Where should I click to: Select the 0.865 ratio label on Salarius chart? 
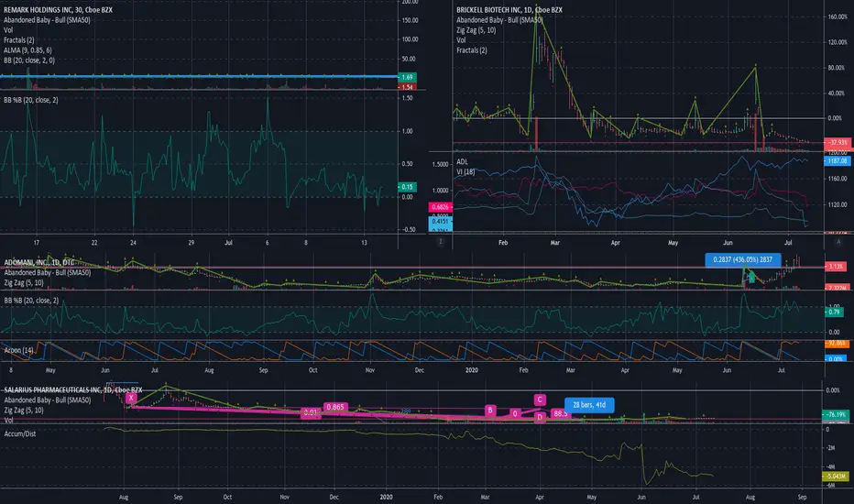(335, 407)
